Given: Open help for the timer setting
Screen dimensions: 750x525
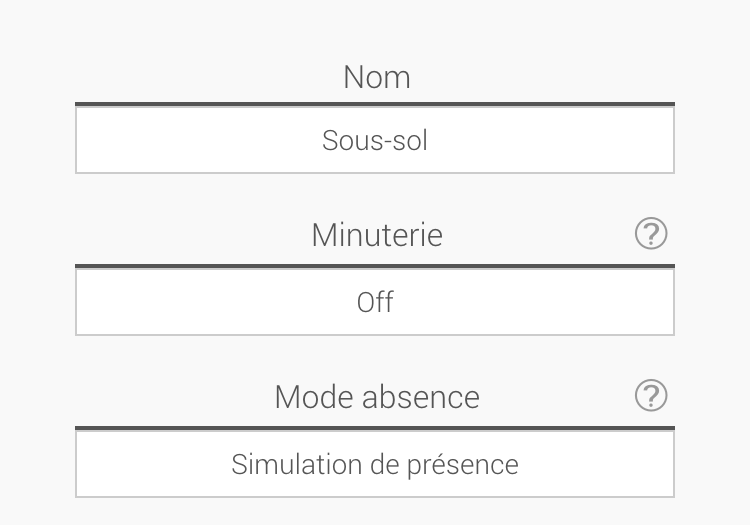Looking at the screenshot, I should point(651,234).
